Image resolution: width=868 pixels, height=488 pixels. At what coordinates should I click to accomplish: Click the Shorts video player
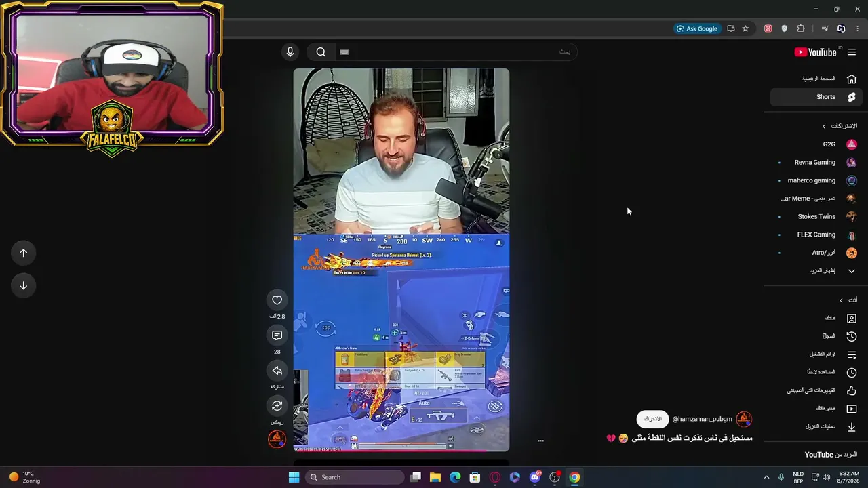click(401, 260)
